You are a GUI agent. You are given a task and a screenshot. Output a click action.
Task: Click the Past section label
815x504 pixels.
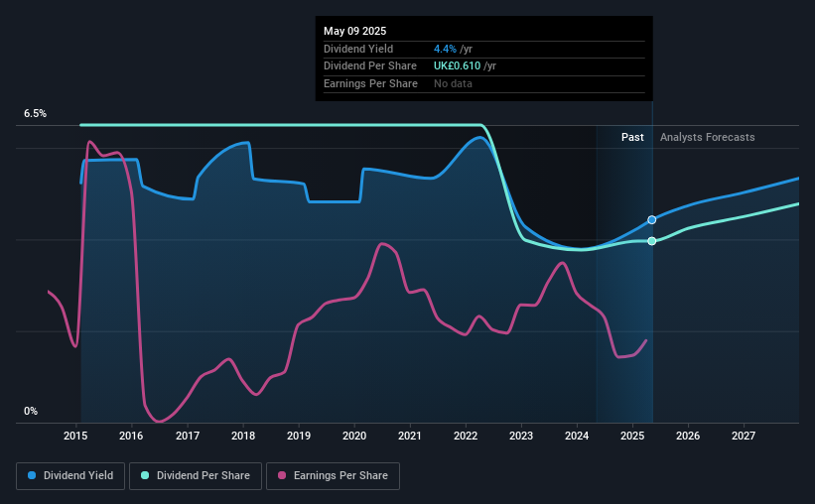[x=632, y=137]
